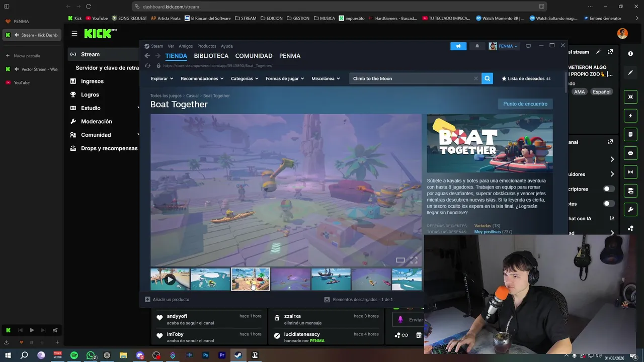The width and height of the screenshot is (644, 362).
Task: Open WhatsApp from the taskbar
Action: click(91, 355)
